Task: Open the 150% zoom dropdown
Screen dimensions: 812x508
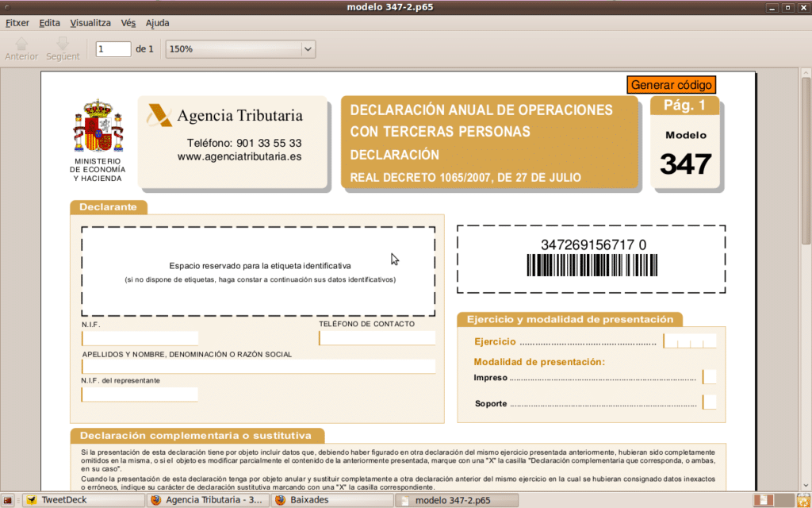Action: coord(240,49)
